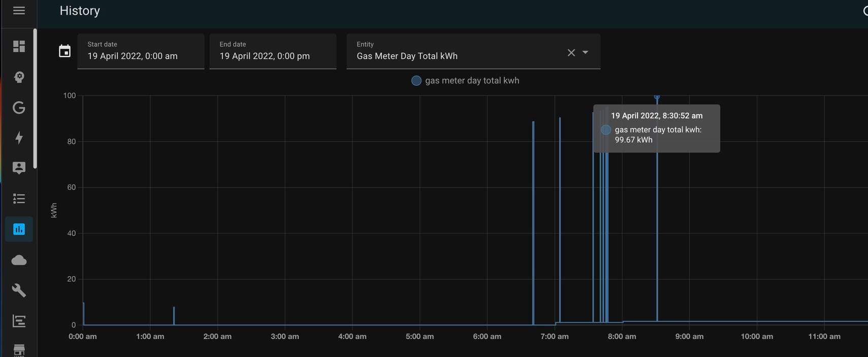Screen dimensions: 868x357
Task: Open the Energy lightning bolt icon
Action: click(x=19, y=138)
